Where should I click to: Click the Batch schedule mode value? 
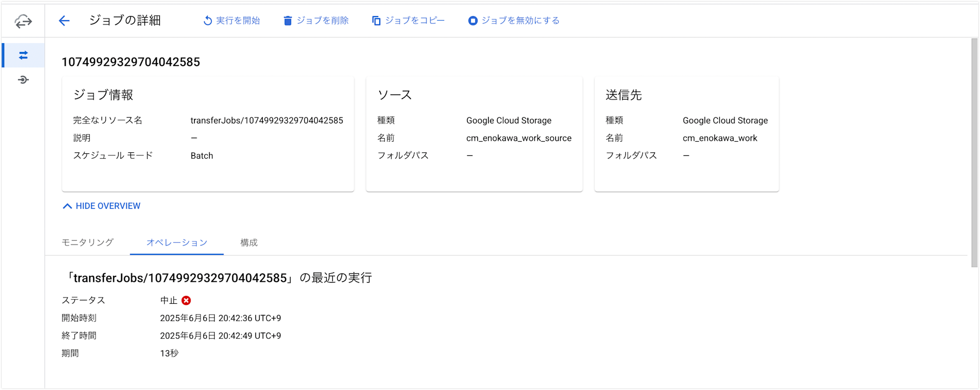coord(202,156)
